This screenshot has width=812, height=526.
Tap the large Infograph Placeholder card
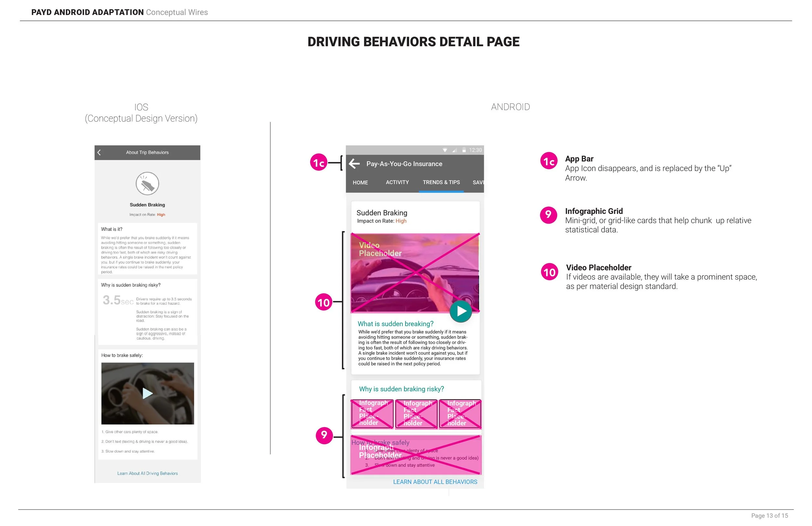tap(416, 455)
